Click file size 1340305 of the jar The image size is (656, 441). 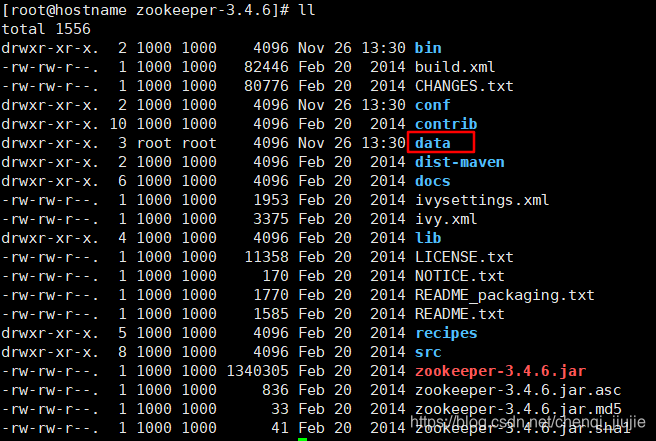257,371
